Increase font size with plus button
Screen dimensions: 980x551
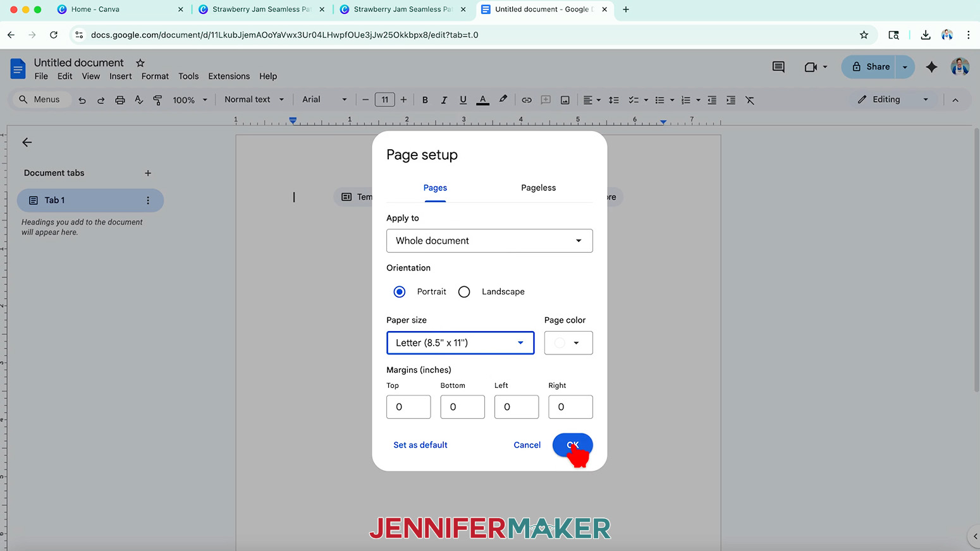pyautogui.click(x=403, y=99)
